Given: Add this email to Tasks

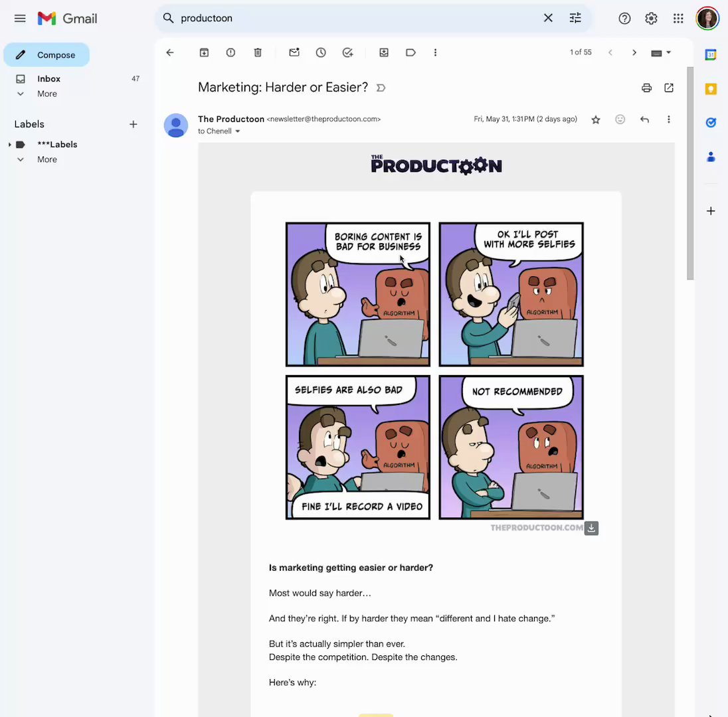Looking at the screenshot, I should (x=347, y=52).
